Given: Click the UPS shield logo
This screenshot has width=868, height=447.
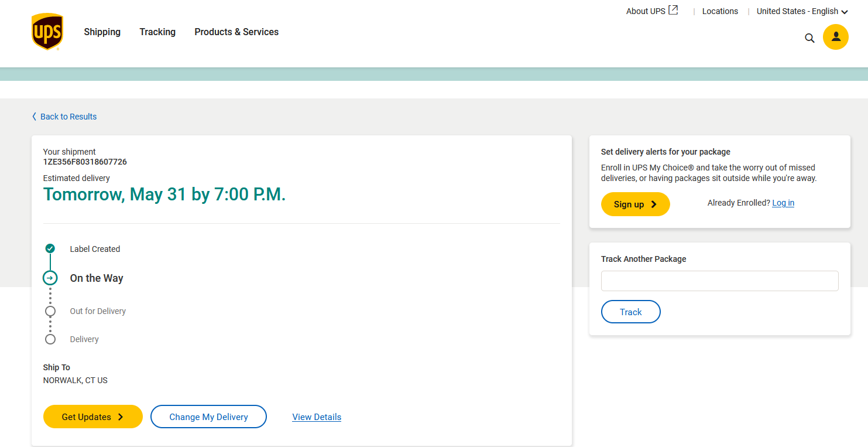Looking at the screenshot, I should [x=47, y=32].
